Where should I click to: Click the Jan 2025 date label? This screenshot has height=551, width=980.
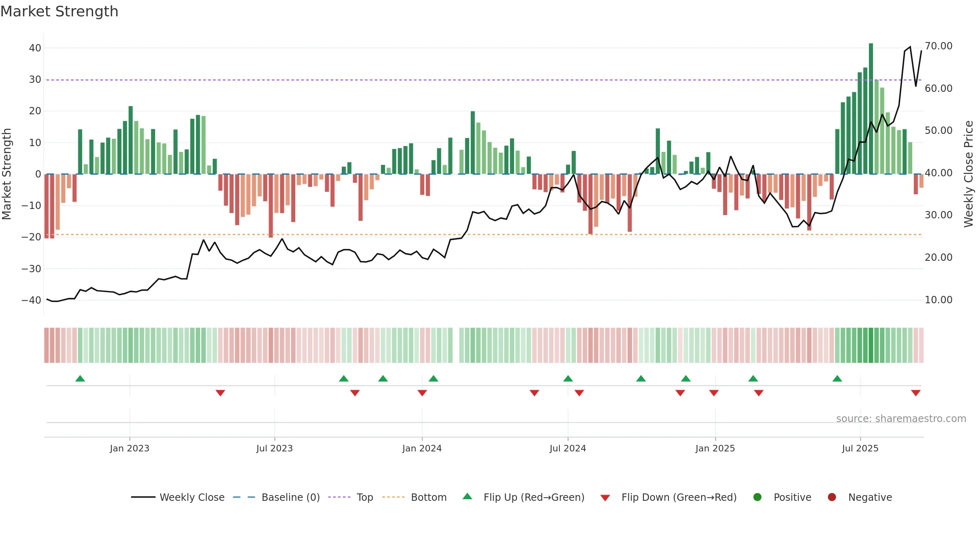coord(715,448)
